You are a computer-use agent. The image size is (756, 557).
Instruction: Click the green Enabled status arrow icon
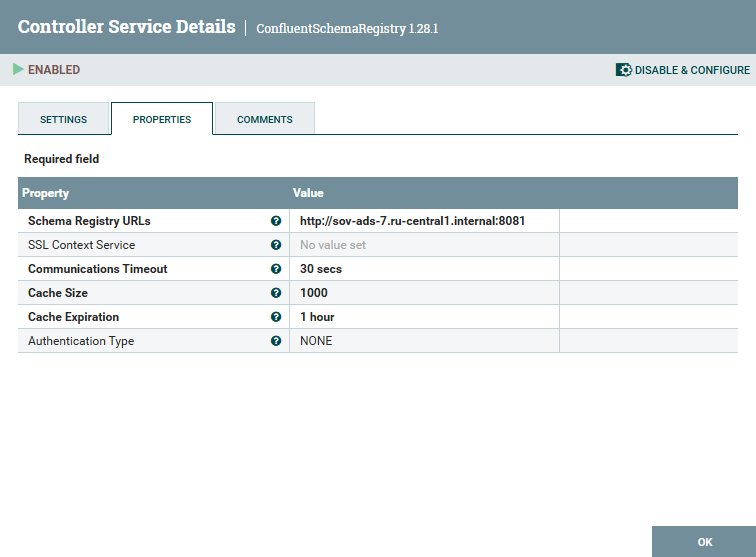[x=18, y=70]
